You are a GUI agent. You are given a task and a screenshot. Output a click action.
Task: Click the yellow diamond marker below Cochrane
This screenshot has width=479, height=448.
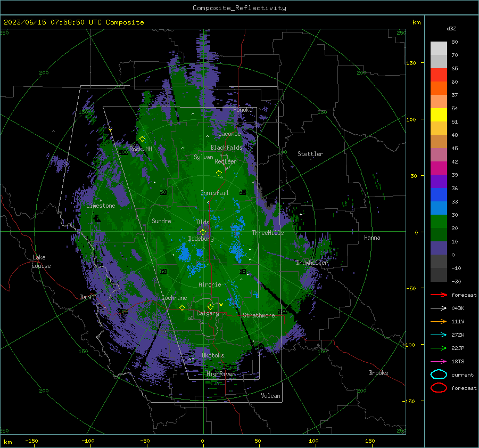(x=183, y=307)
